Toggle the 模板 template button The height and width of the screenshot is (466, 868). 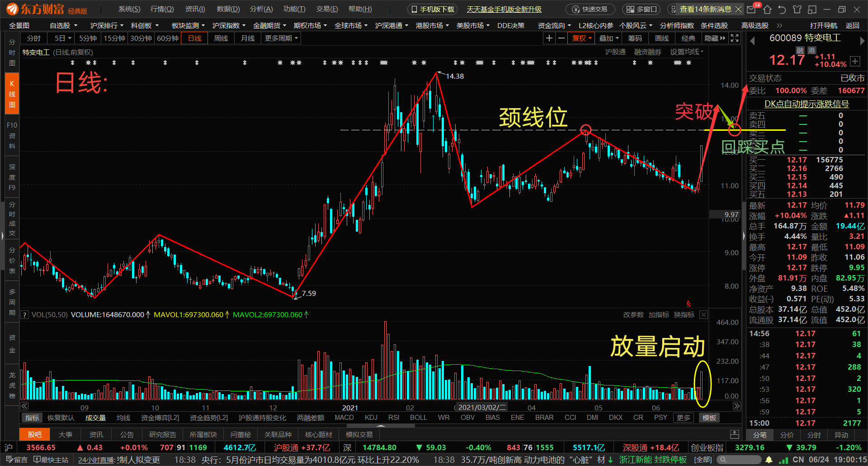709,418
